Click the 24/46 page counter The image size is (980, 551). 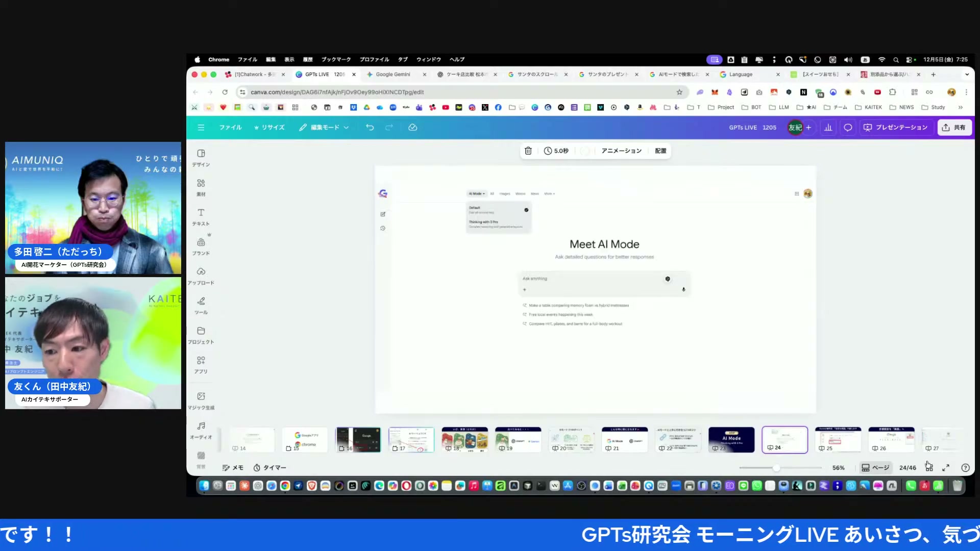(908, 468)
